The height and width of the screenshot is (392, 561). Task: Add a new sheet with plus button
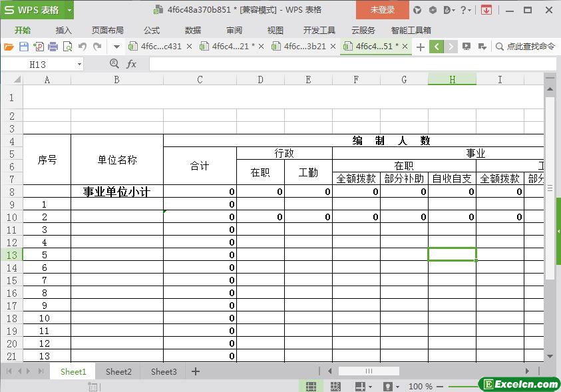pyautogui.click(x=196, y=371)
